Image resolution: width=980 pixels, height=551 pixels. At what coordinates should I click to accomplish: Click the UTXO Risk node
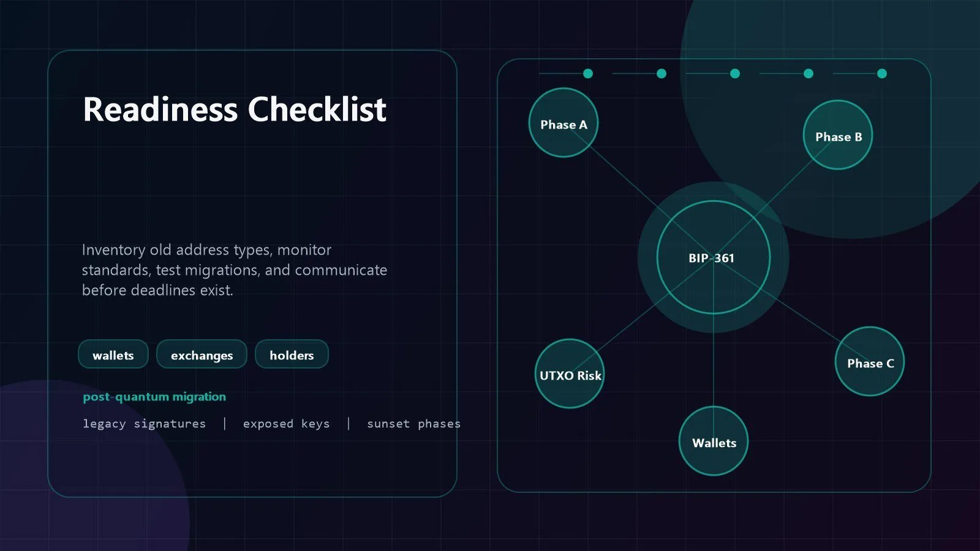[x=570, y=373]
